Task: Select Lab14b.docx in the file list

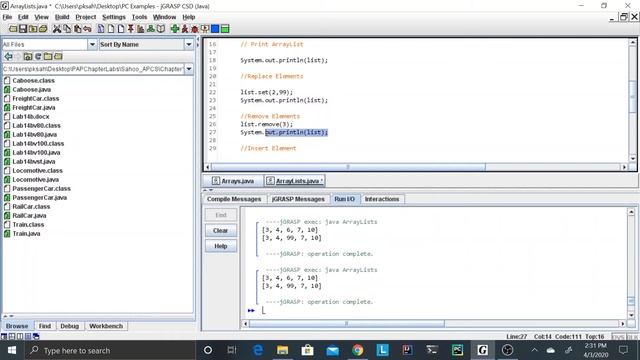Action: tap(31, 116)
